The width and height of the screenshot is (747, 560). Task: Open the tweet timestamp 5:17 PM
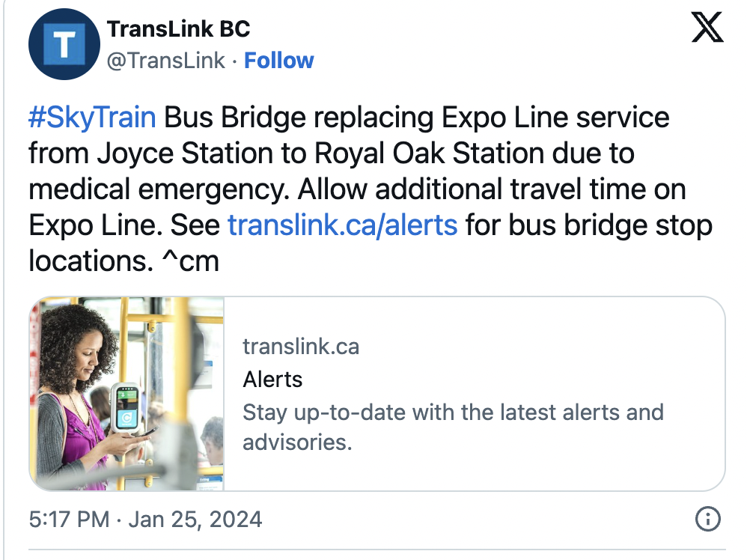(x=69, y=519)
